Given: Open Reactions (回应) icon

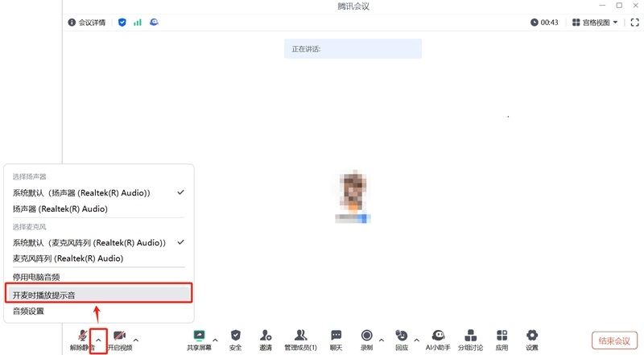Looking at the screenshot, I should click(401, 340).
